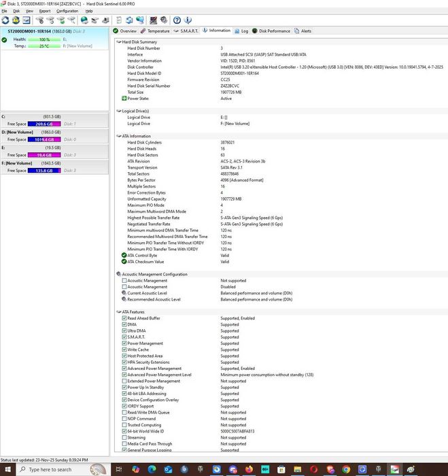Click the refresh disk information toolbar icon
The image size is (448, 476).
pyautogui.click(x=5, y=20)
